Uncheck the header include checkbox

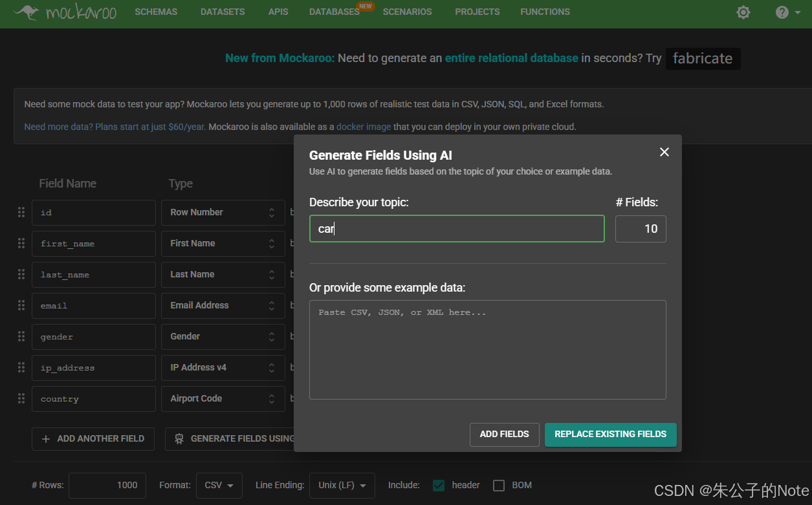[439, 486]
